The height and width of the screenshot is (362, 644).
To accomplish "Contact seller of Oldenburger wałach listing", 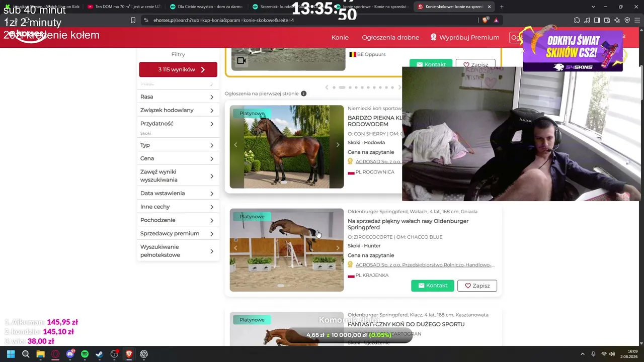I will click(433, 286).
